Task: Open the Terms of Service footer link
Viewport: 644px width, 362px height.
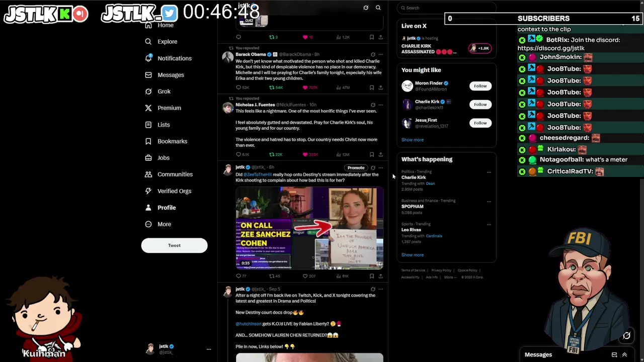Action: coord(413,270)
